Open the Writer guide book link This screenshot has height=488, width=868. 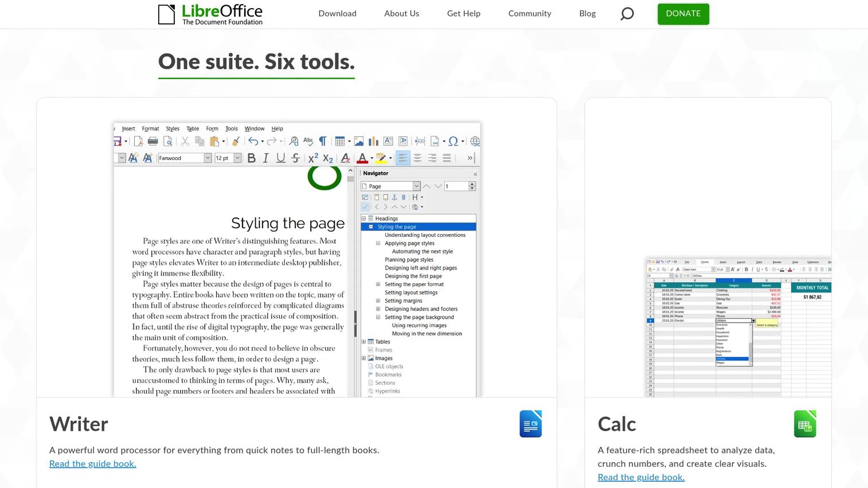tap(93, 464)
